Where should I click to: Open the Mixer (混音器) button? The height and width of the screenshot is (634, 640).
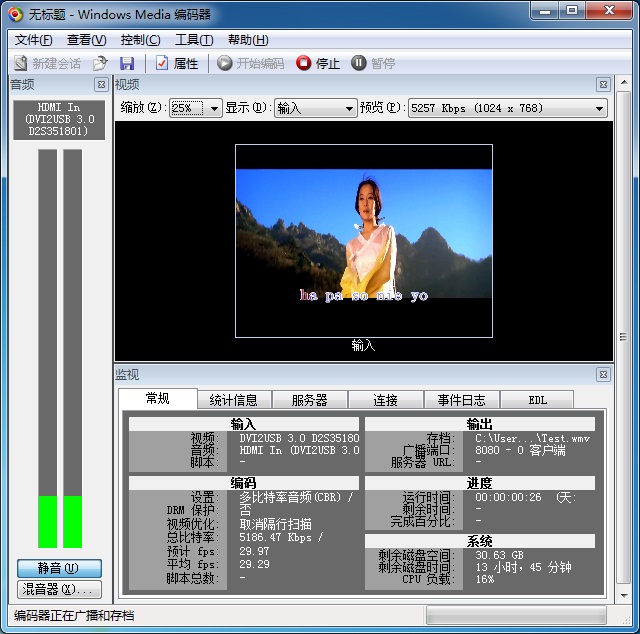pos(59,590)
